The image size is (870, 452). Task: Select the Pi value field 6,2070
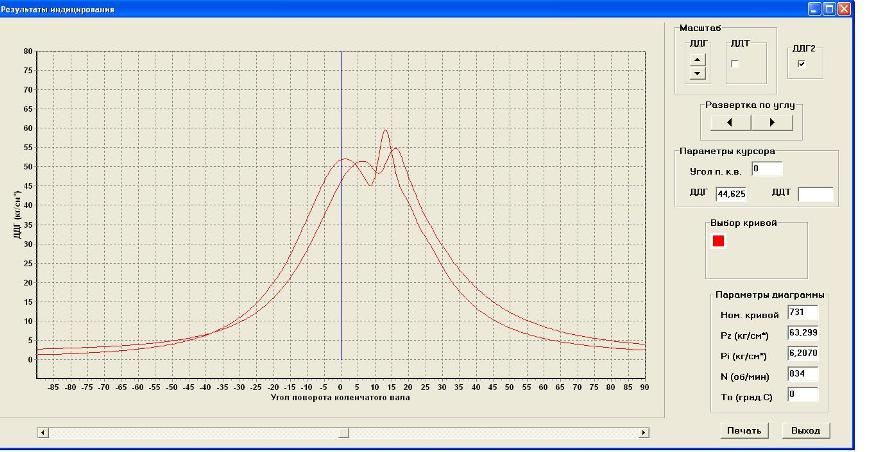[803, 354]
